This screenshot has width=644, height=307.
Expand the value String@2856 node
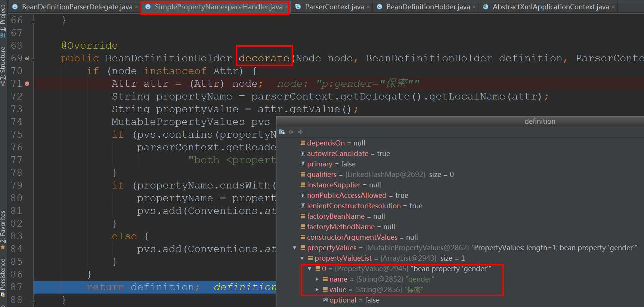coord(317,289)
